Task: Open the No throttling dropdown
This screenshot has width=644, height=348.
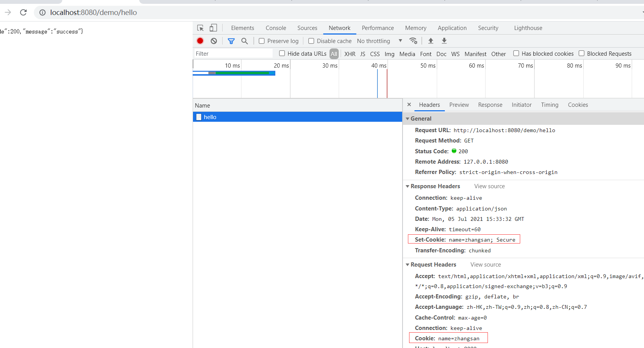Action: pos(379,41)
